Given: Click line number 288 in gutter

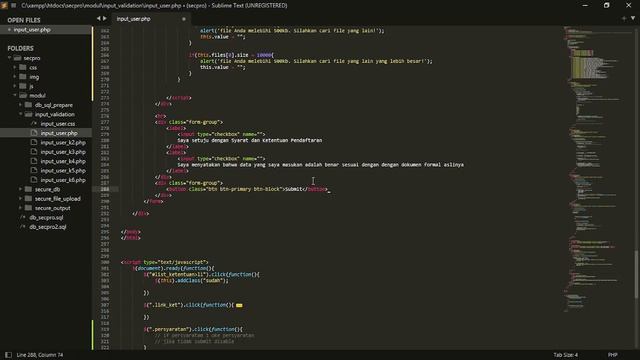Looking at the screenshot, I should click(x=105, y=189).
